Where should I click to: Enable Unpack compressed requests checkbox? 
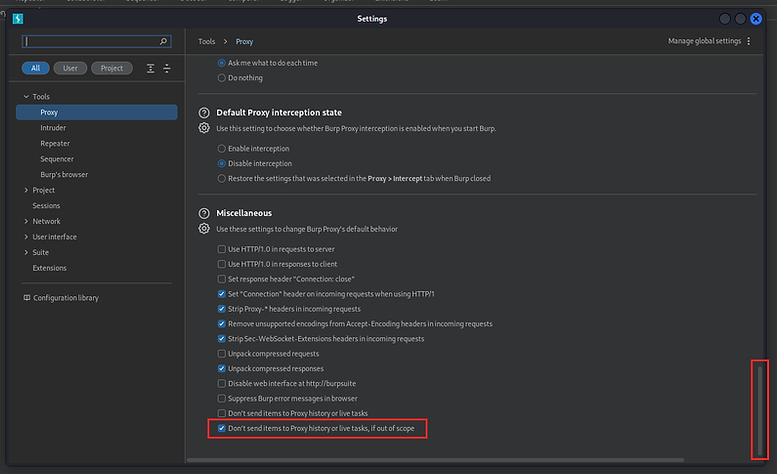[222, 354]
